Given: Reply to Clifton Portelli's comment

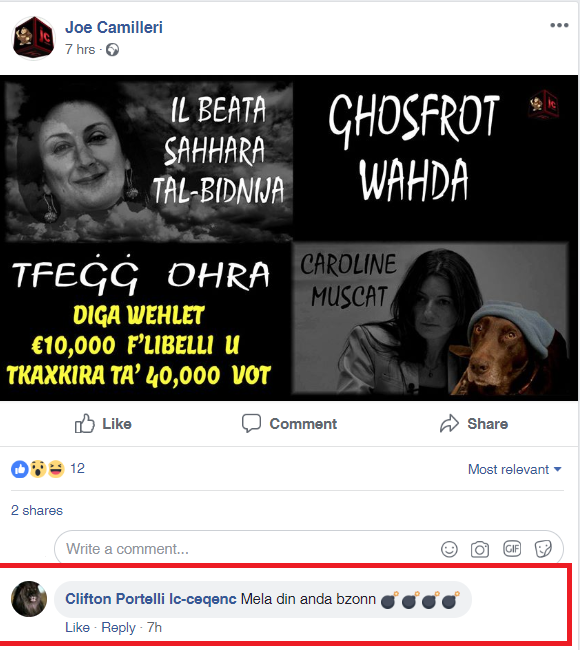Looking at the screenshot, I should (x=118, y=628).
